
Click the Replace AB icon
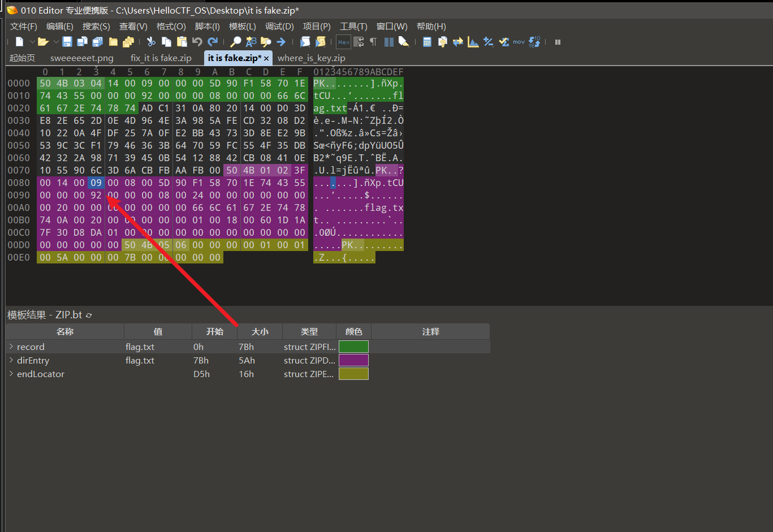pos(251,42)
